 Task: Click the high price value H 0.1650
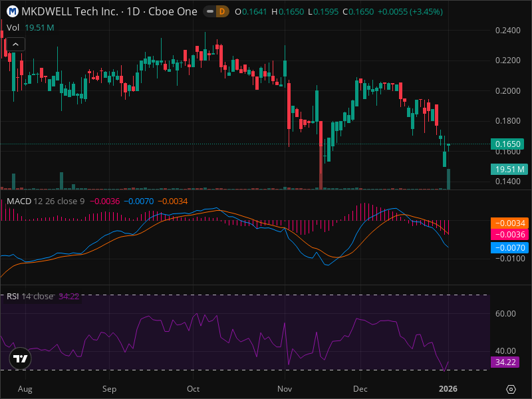point(288,12)
